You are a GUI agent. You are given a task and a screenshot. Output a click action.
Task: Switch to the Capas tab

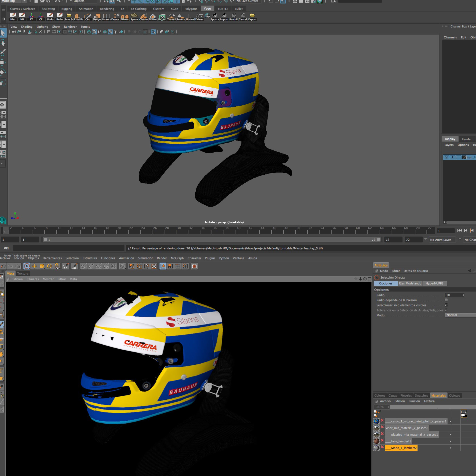pos(393,395)
